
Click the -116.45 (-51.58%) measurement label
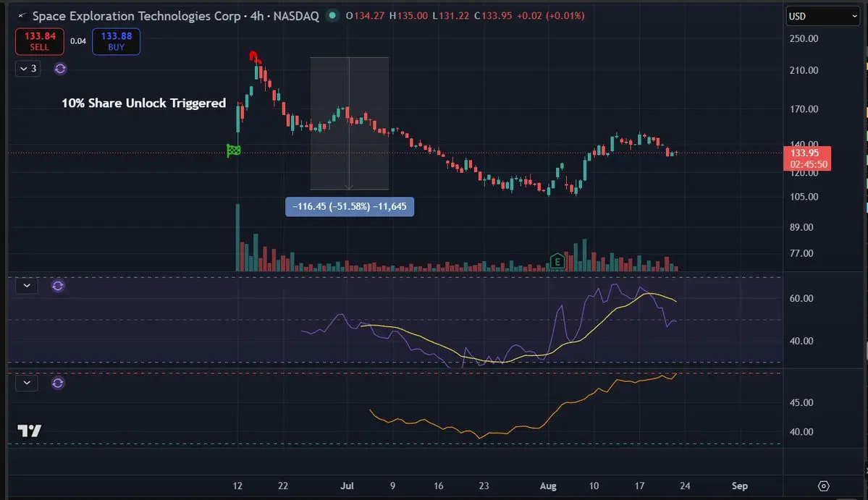tap(350, 206)
